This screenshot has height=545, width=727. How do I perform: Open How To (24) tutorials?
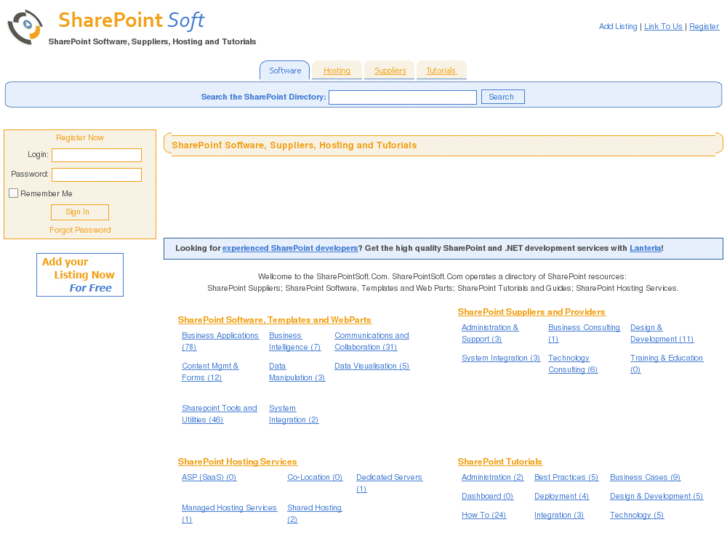click(x=484, y=515)
